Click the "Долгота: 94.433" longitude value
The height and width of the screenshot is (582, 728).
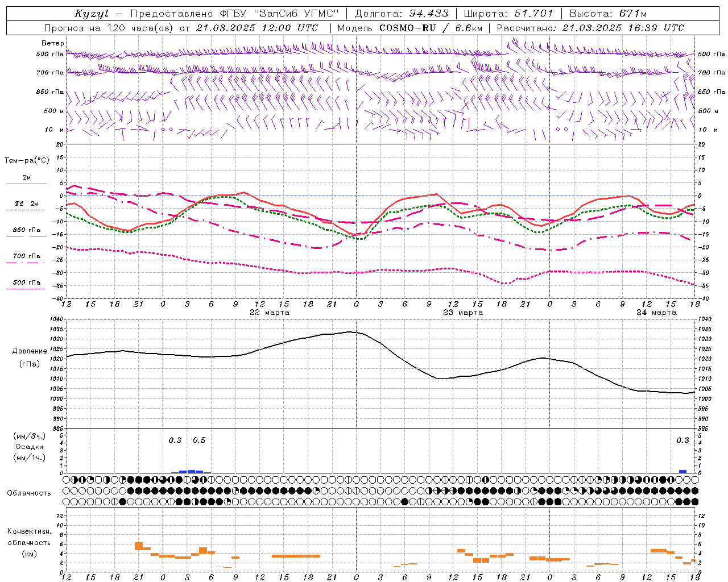point(402,14)
